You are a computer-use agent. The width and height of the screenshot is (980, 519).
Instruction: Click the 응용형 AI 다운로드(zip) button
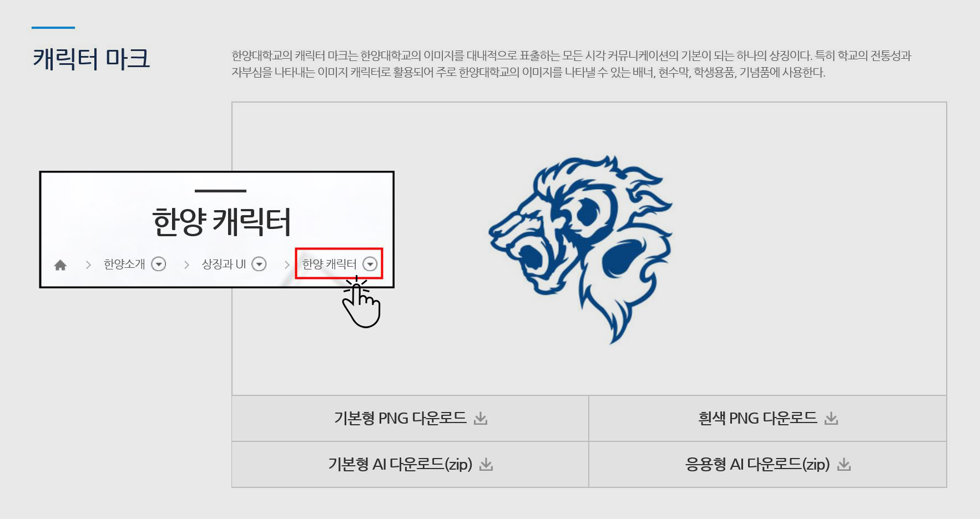point(767,464)
